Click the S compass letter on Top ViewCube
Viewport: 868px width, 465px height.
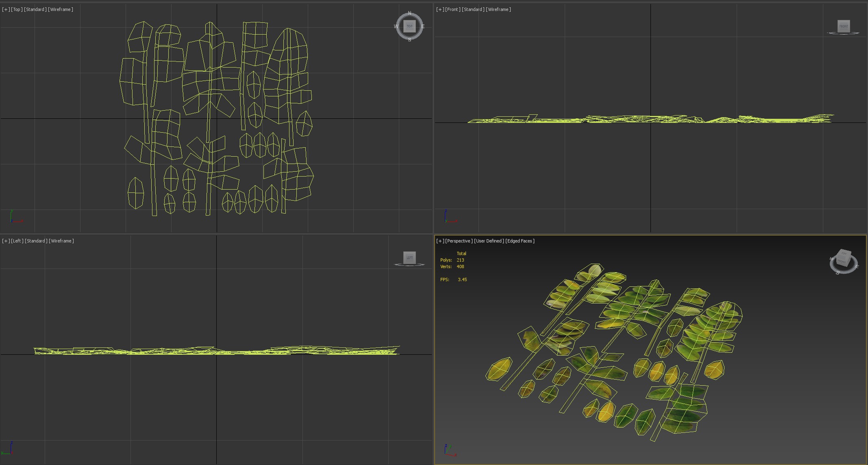point(409,40)
